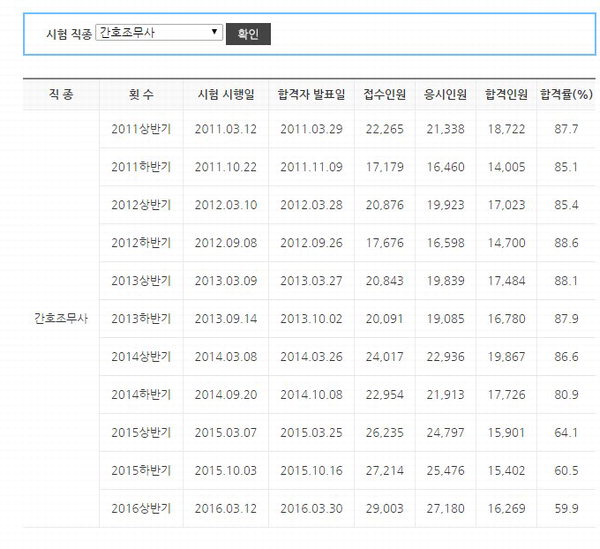Screen dimensions: 600x549
Task: Click passed count 16,269
Action: pyautogui.click(x=506, y=508)
